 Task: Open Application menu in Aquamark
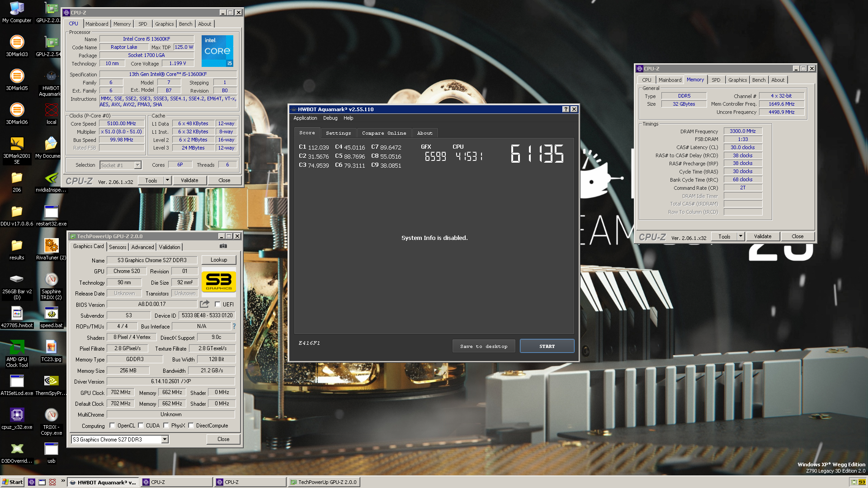[305, 118]
